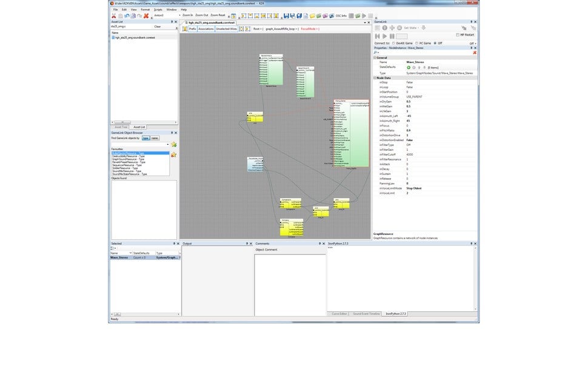The width and height of the screenshot is (588, 367).
Task: Click the green plus icon in GameLink toolbar
Action: tap(392, 28)
